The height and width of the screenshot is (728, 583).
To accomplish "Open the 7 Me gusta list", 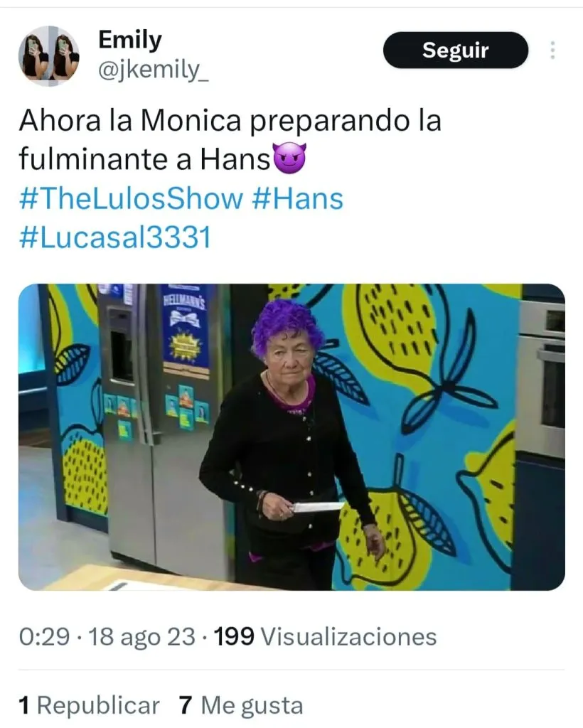I will tap(241, 706).
